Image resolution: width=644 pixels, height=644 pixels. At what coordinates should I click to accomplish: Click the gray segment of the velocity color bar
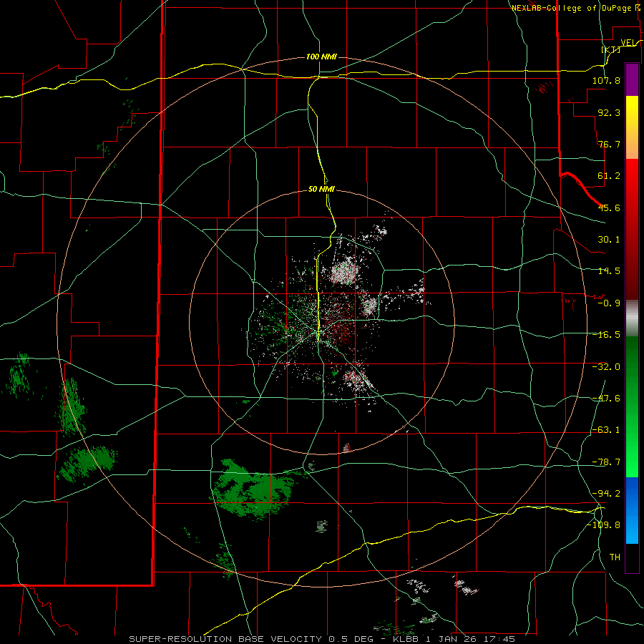(x=632, y=318)
